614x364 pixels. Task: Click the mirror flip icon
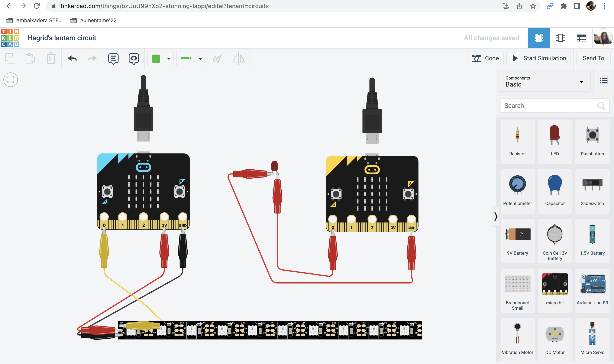(x=238, y=59)
